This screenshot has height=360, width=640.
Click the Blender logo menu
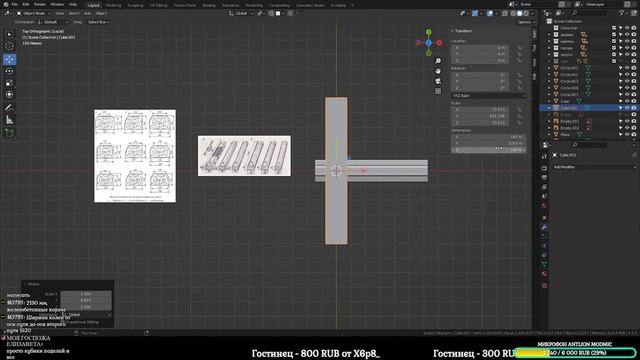(x=6, y=4)
